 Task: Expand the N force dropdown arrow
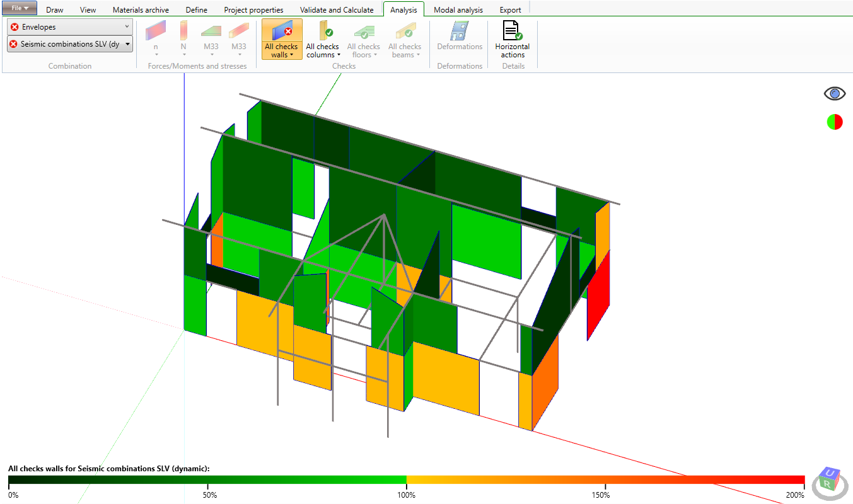183,55
